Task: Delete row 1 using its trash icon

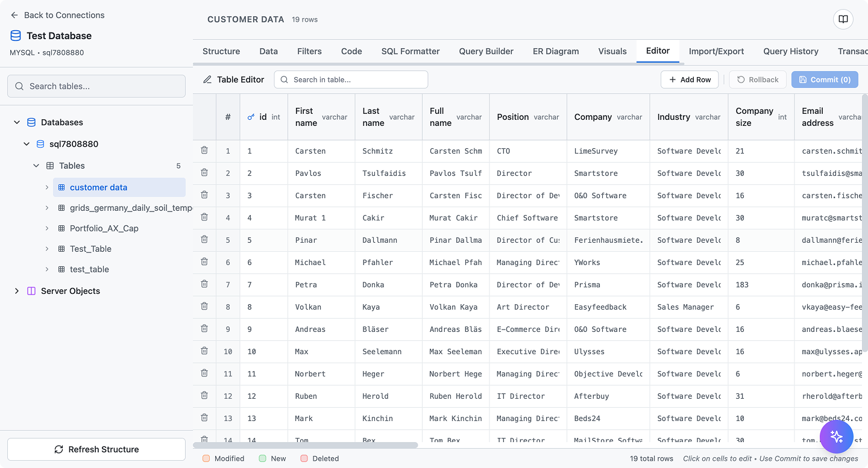Action: 204,151
